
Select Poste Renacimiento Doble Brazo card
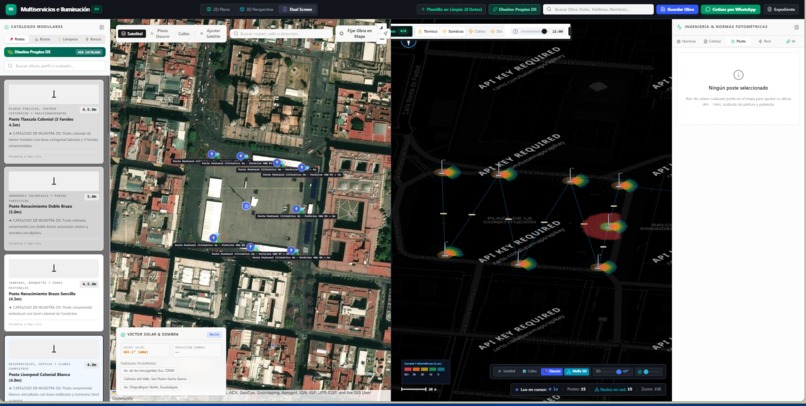[x=53, y=208]
